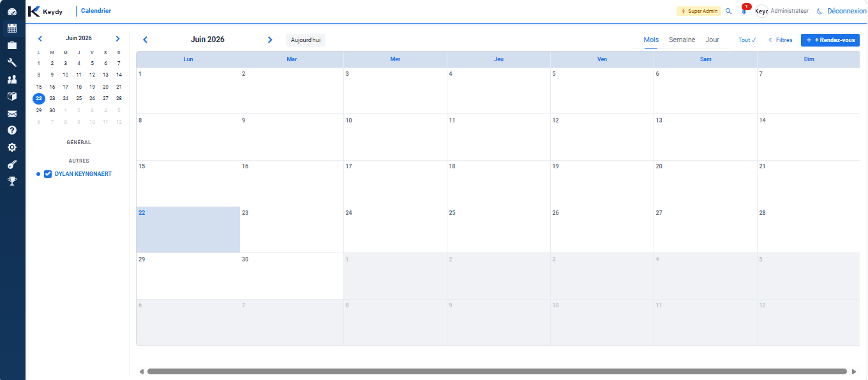Viewport: 868px width, 380px height.
Task: Click the Mer column header
Action: pos(395,59)
